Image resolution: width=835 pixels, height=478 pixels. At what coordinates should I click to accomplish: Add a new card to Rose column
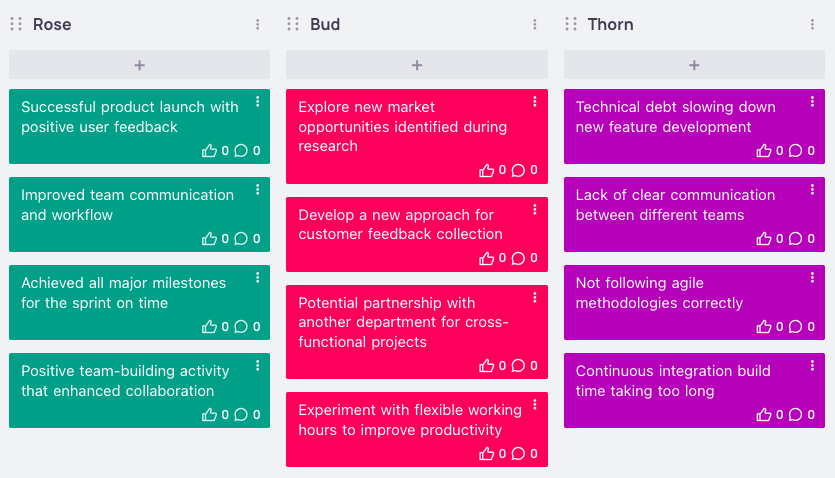[x=139, y=65]
